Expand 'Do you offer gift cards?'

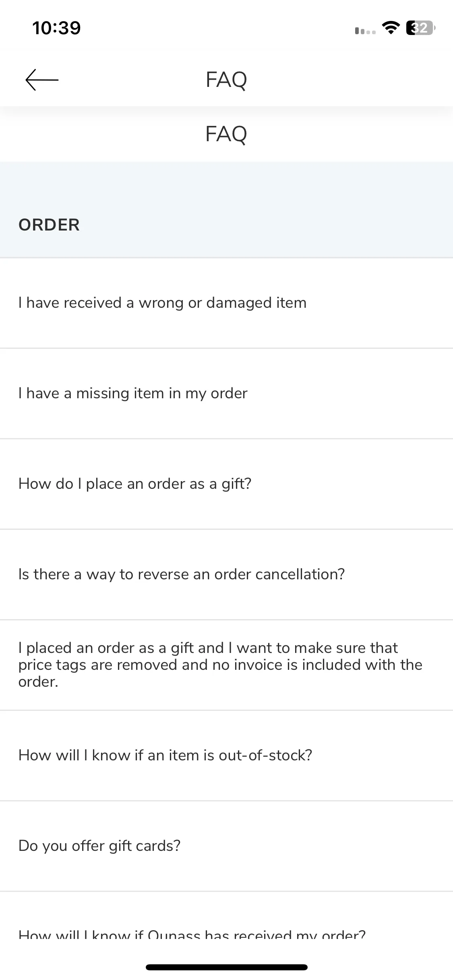coord(226,846)
